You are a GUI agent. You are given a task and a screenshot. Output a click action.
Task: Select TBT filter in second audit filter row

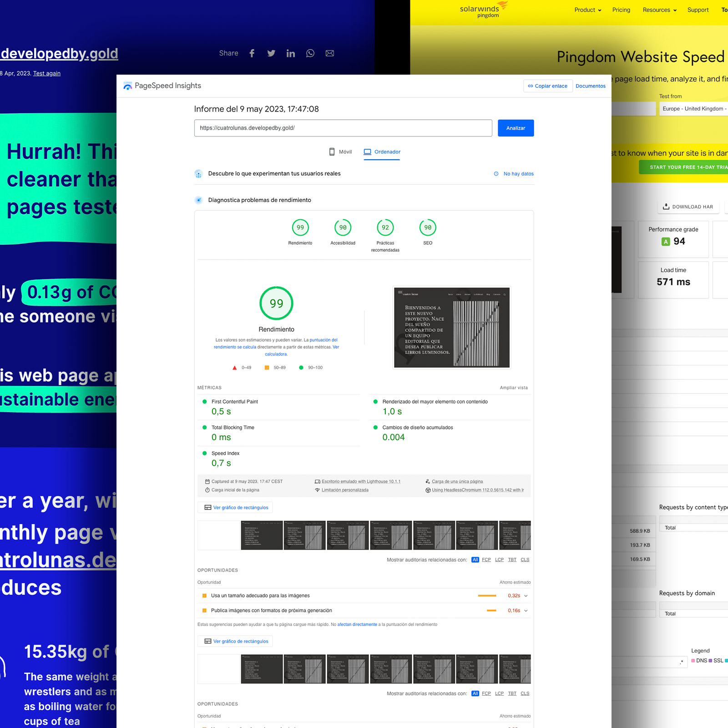(512, 693)
